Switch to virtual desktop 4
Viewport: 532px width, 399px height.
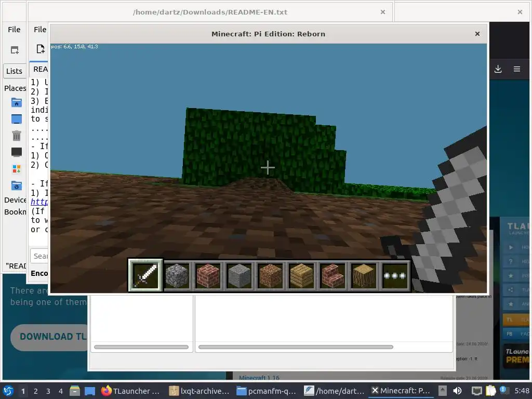pos(61,391)
